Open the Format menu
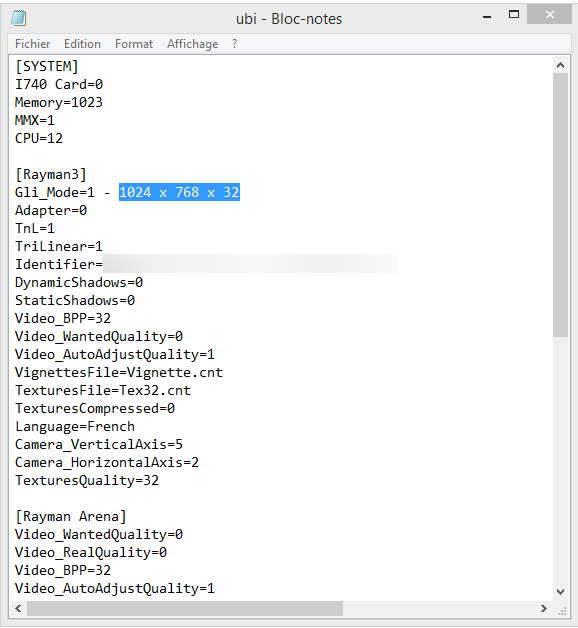The image size is (578, 628). [134, 44]
